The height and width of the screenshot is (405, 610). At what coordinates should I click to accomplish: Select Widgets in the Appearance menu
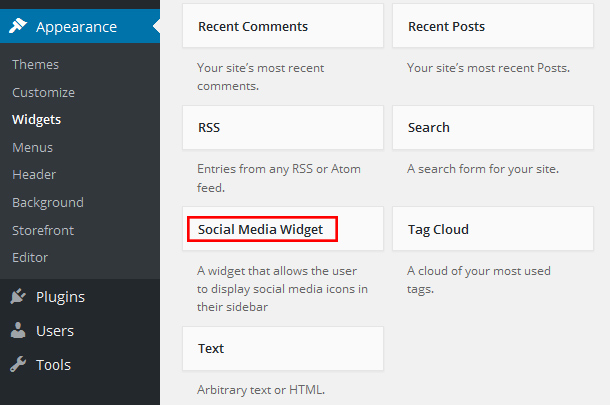[x=36, y=120]
